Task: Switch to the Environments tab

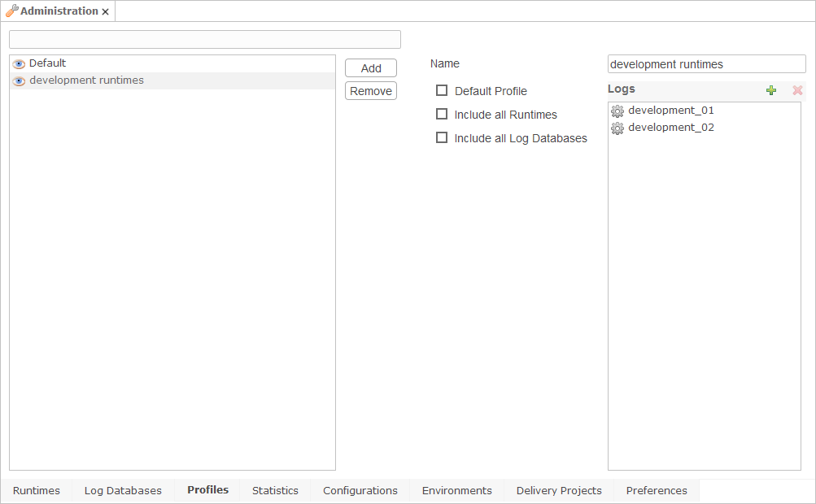Action: click(x=456, y=490)
